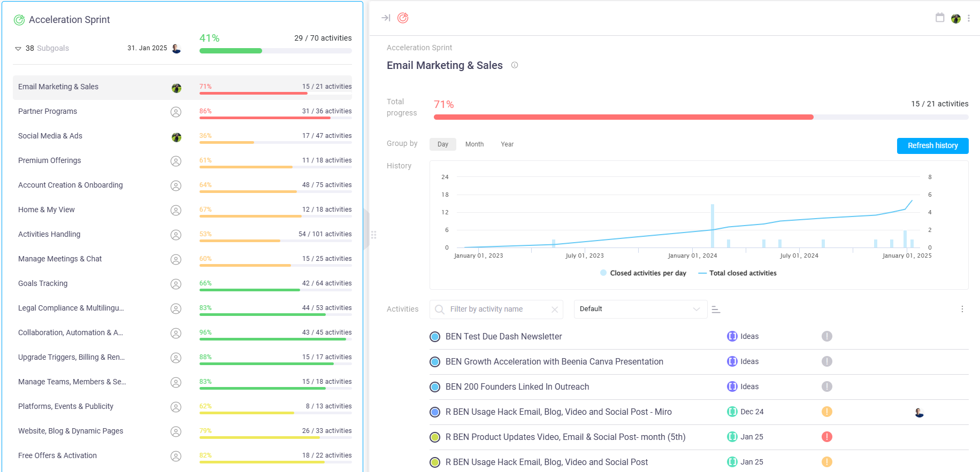980x472 pixels.
Task: Click the Refresh history button
Action: click(932, 145)
